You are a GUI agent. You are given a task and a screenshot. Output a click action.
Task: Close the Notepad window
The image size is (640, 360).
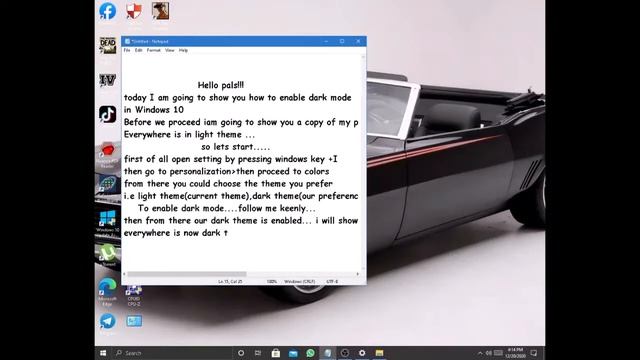pyautogui.click(x=358, y=41)
